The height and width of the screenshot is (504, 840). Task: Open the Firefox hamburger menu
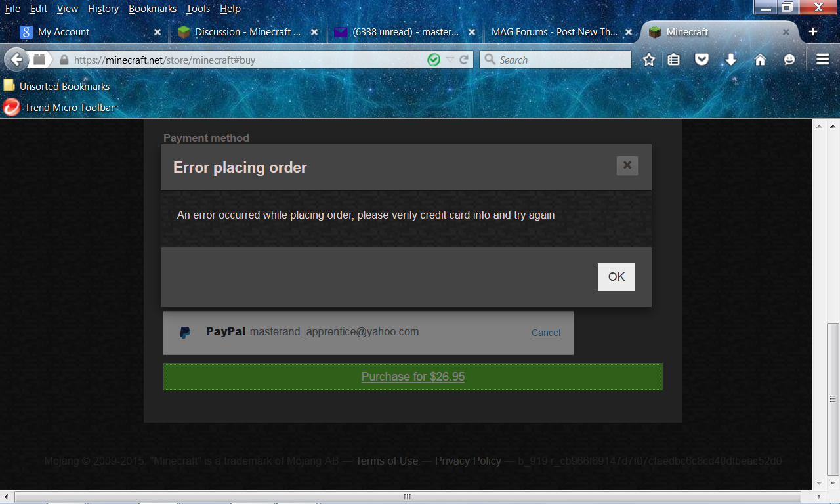[823, 60]
